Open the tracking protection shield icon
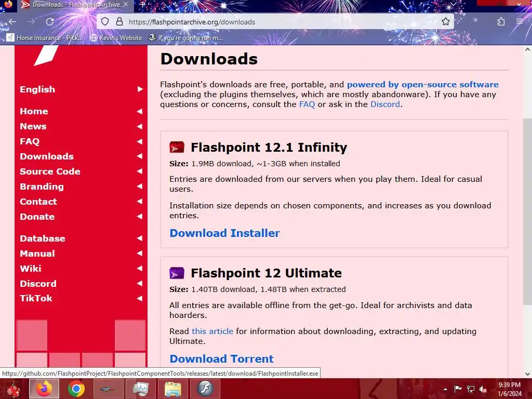 pos(105,22)
